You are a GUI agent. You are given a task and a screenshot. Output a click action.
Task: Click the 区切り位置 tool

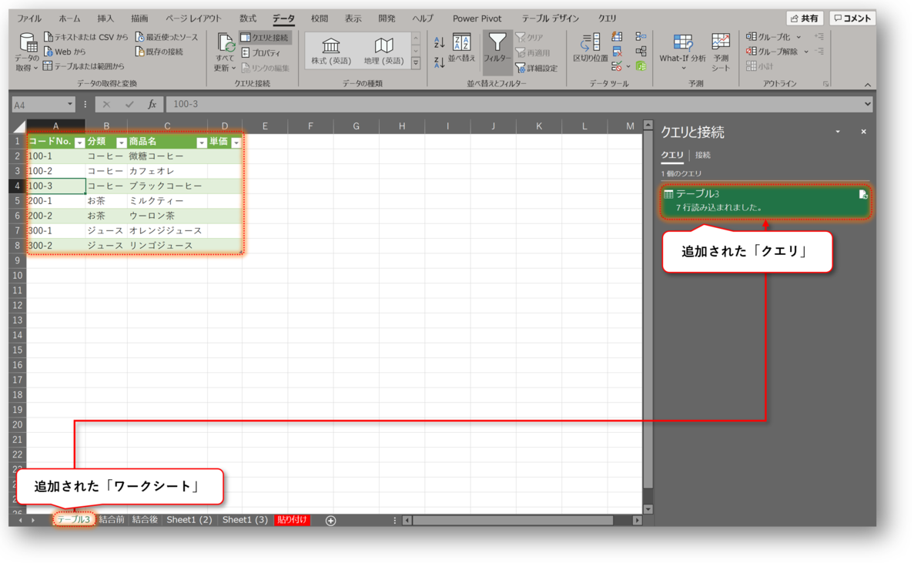coord(589,48)
